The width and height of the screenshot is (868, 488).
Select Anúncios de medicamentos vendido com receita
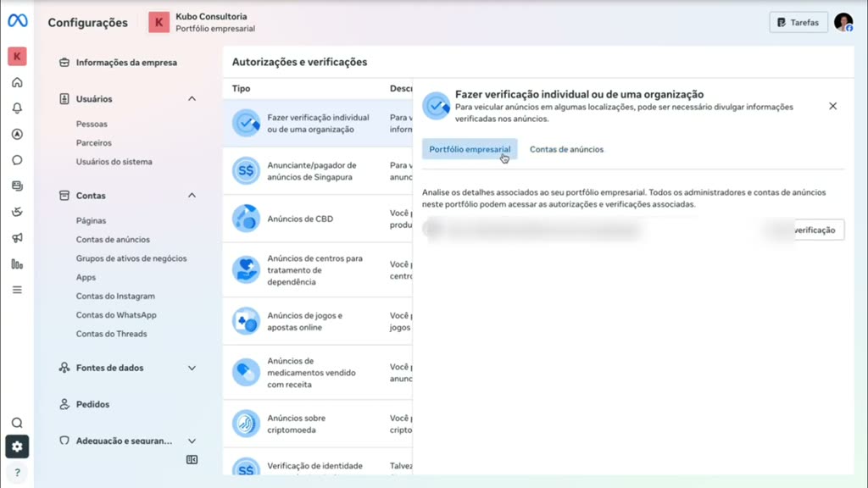coord(318,373)
